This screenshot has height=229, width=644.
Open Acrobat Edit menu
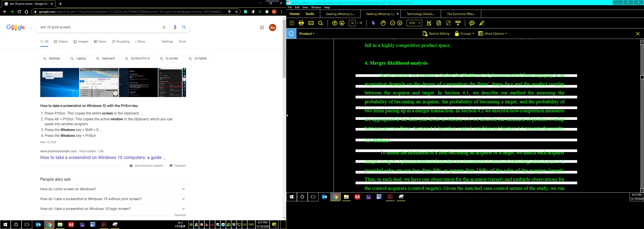point(297,7)
